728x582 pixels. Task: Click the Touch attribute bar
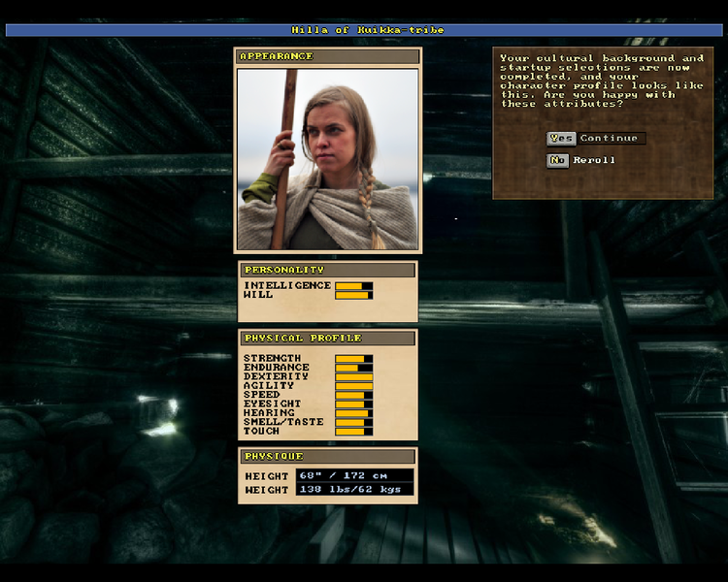[x=353, y=431]
